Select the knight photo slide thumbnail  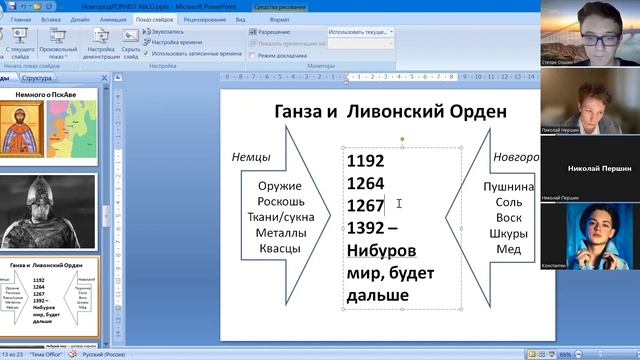tap(49, 211)
